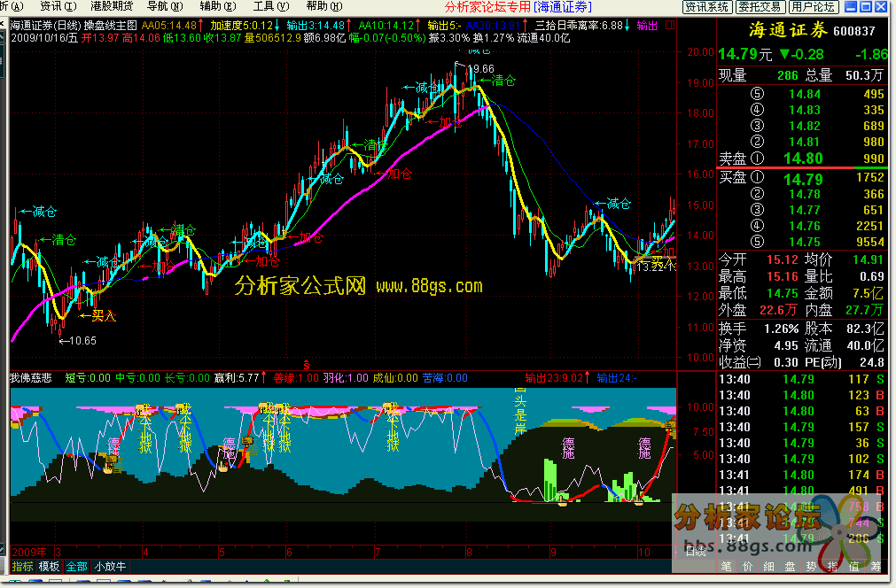The width and height of the screenshot is (896, 588).
Task: Click the tick row 13:41 14.80 174 B
Action: click(x=801, y=475)
